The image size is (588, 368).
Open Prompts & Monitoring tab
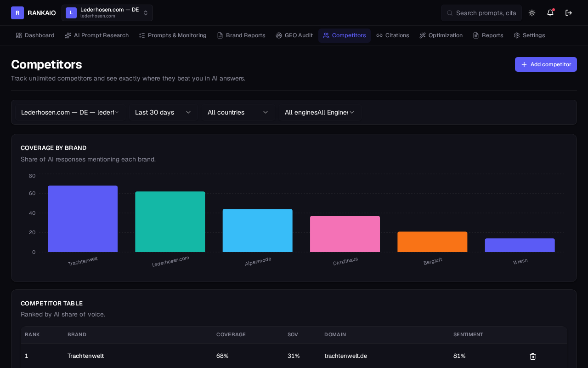[x=173, y=35]
